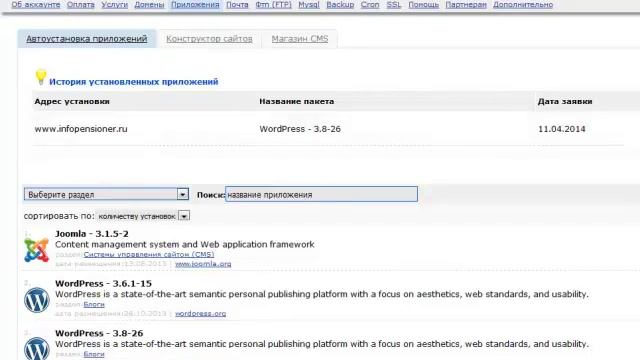Open the Партнерам menu link
The image size is (640, 360).
point(466,5)
